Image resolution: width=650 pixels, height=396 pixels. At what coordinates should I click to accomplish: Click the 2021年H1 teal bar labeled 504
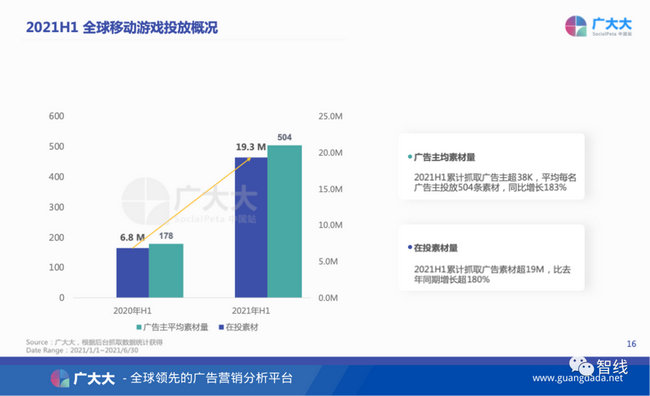[x=284, y=221]
